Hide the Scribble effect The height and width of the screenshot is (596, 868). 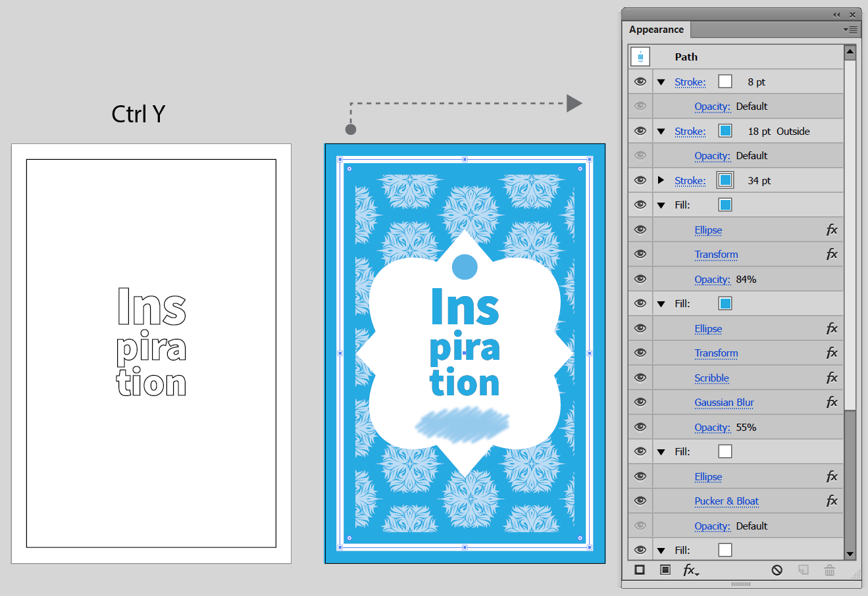click(640, 378)
